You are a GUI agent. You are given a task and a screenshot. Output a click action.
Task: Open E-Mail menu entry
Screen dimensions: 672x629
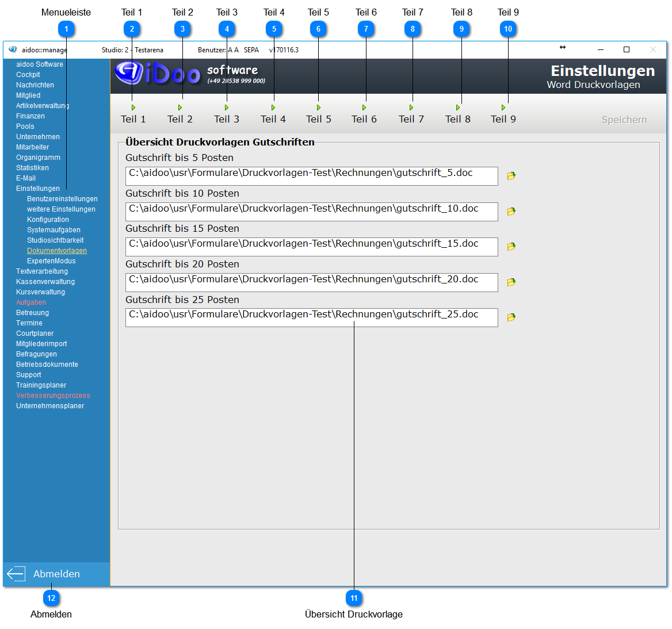[x=26, y=178]
